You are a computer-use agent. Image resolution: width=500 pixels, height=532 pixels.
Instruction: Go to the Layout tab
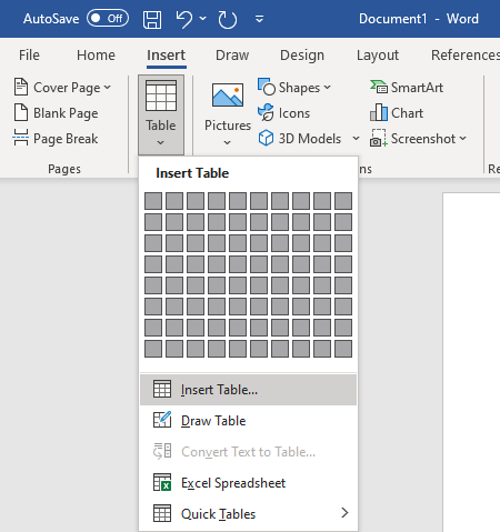378,55
